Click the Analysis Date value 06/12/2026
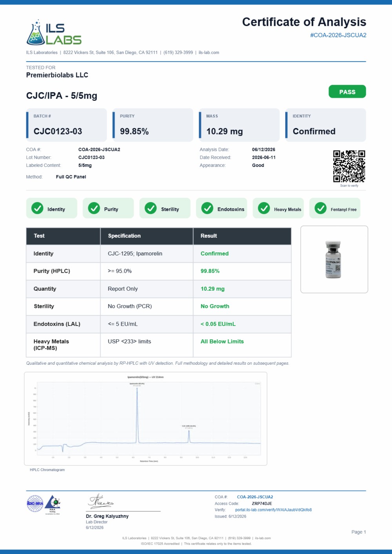 point(263,150)
